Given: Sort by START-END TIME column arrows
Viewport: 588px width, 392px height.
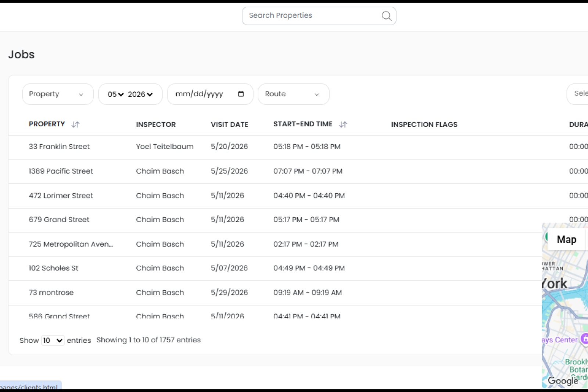Looking at the screenshot, I should (x=343, y=125).
